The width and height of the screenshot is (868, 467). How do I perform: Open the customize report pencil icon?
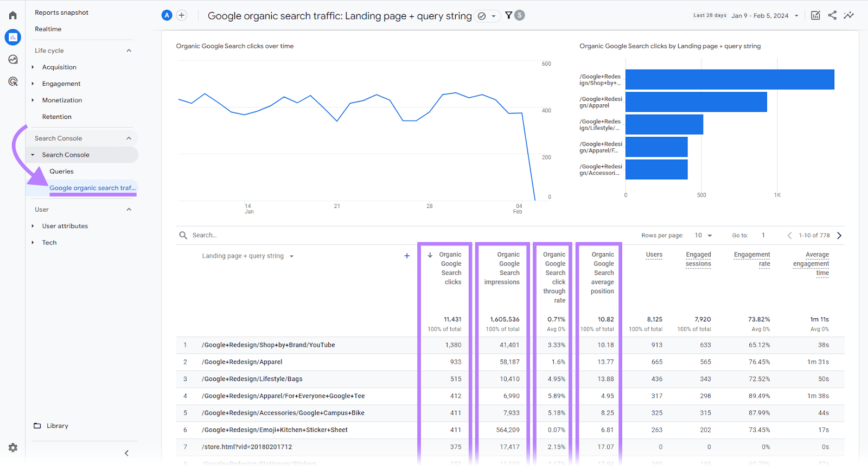(x=815, y=15)
